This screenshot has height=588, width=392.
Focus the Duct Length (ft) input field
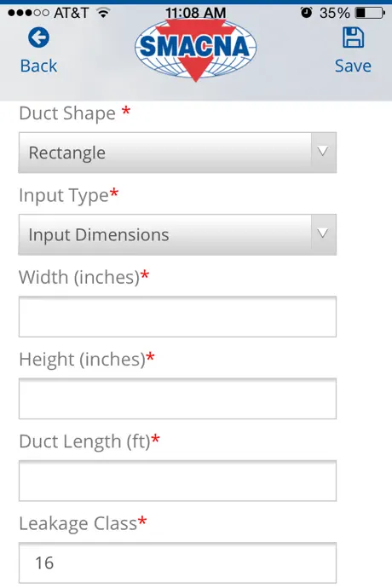click(177, 481)
